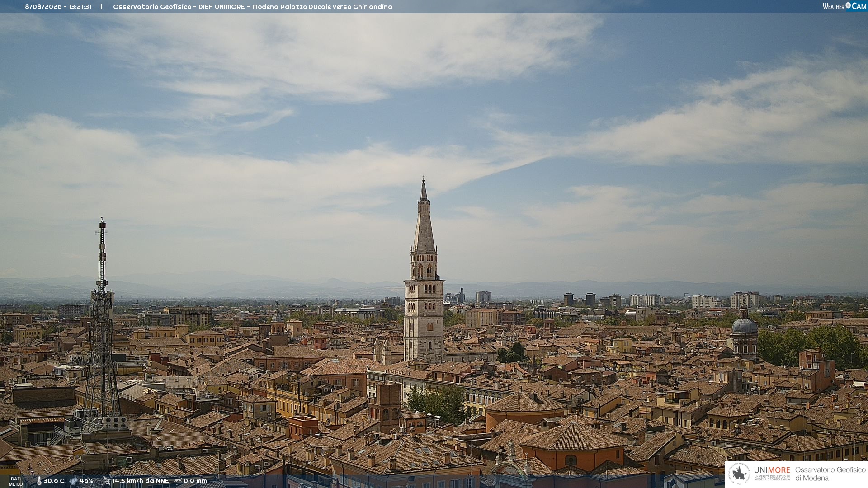Open the DATI METEO label
868x488 pixels.
point(16,482)
